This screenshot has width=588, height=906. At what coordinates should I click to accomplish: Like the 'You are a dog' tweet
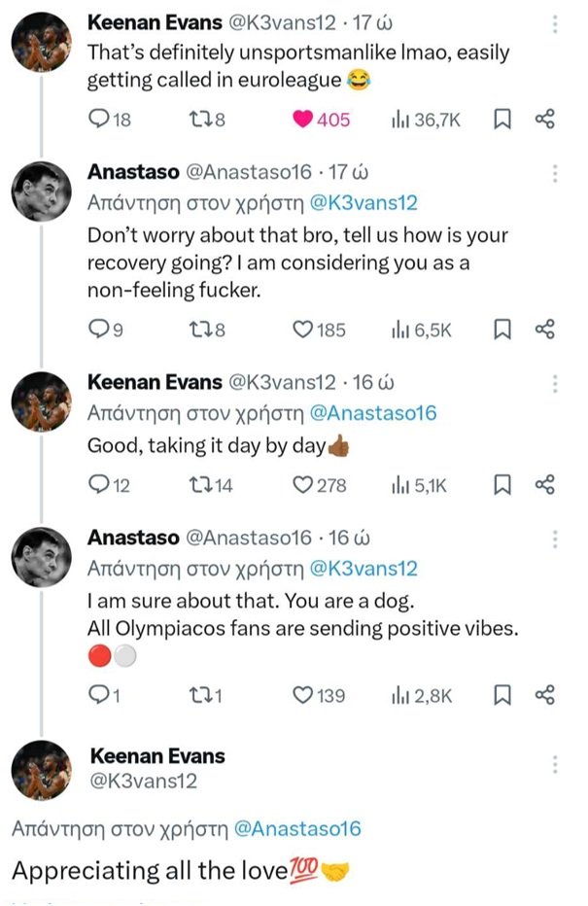(302, 694)
